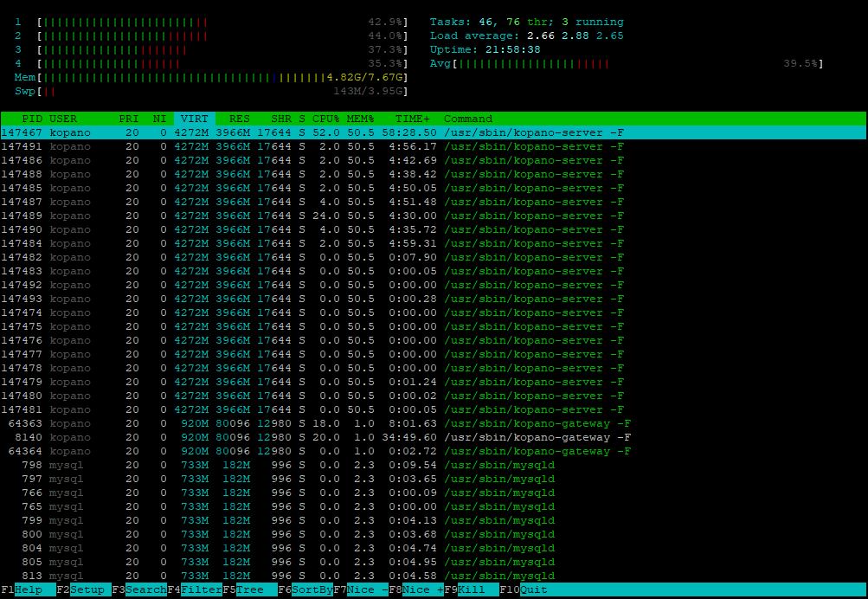Click F7 Nice - to lower niceness
The height and width of the screenshot is (599, 868).
361,589
